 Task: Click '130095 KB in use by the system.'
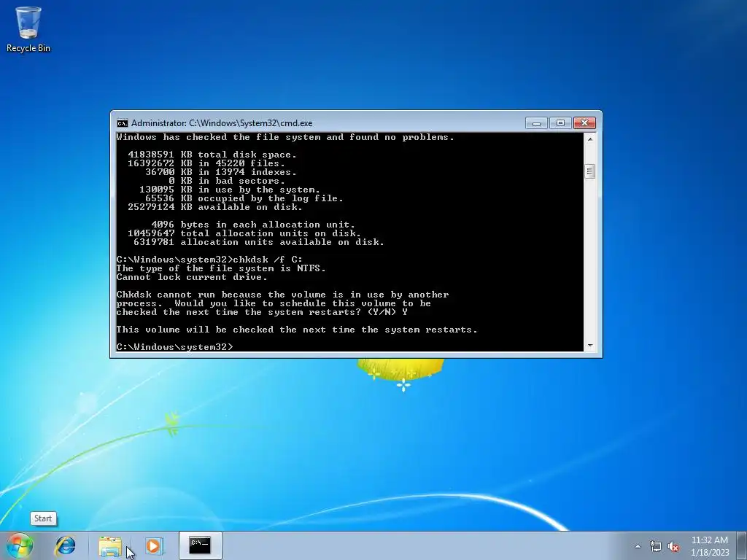coord(230,190)
